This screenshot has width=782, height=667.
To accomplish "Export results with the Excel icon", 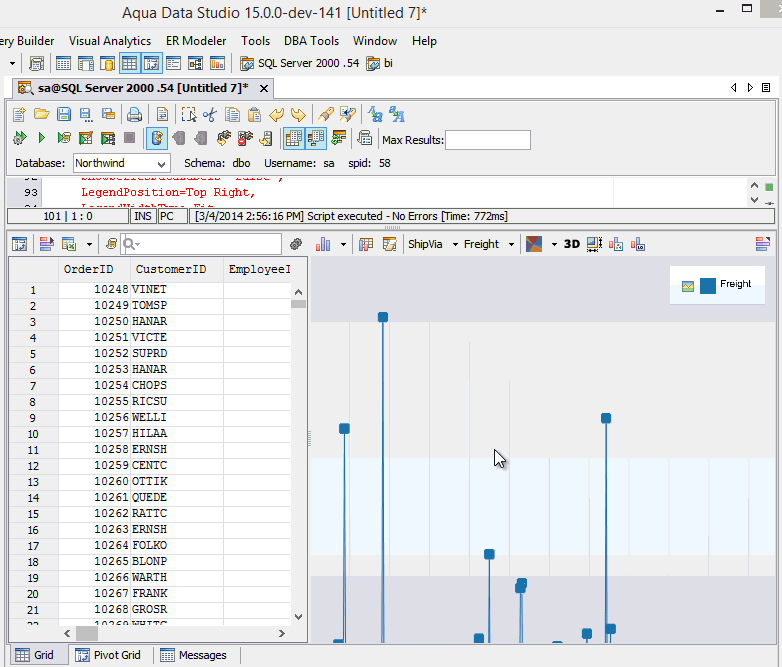I will tap(68, 244).
